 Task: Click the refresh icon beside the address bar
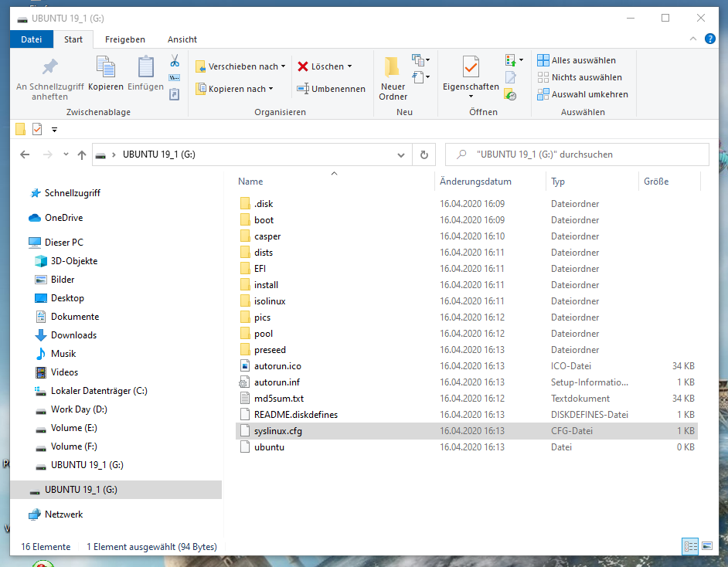click(424, 154)
